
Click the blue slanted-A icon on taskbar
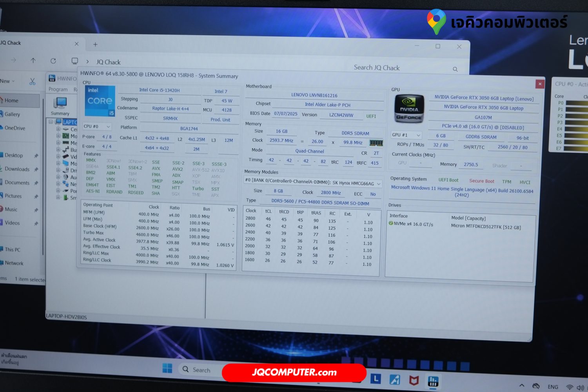(x=395, y=379)
